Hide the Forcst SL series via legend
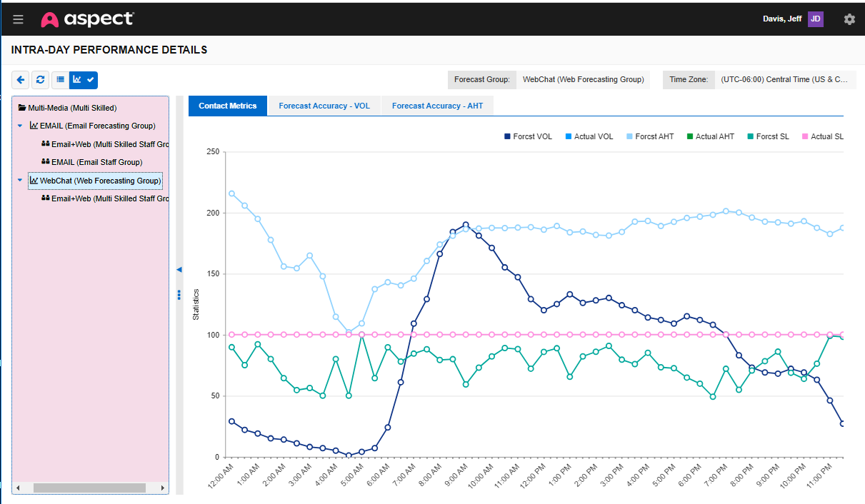865x504 pixels. click(768, 136)
